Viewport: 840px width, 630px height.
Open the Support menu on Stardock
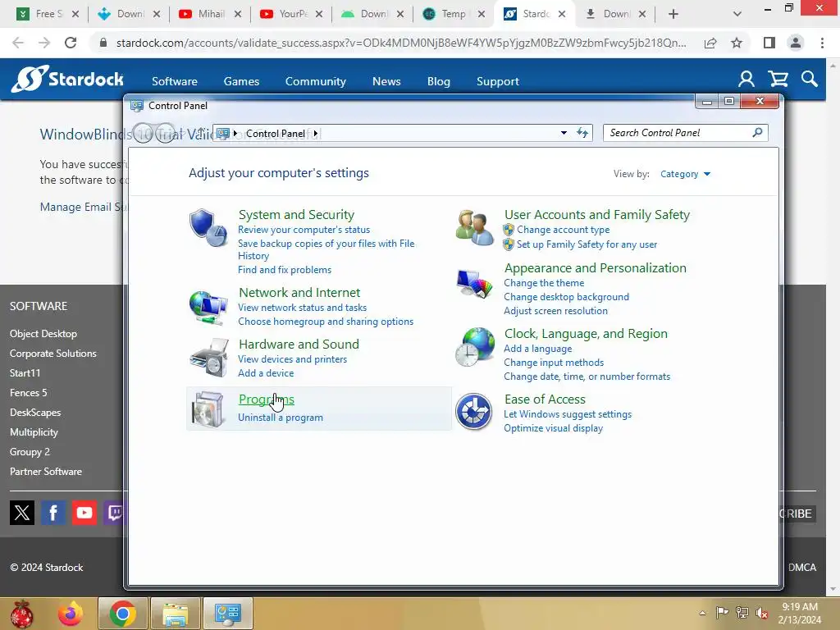click(x=498, y=81)
